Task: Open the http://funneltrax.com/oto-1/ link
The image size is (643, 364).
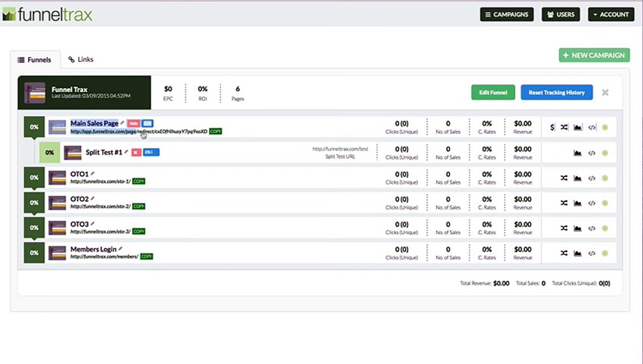Action: (100, 181)
